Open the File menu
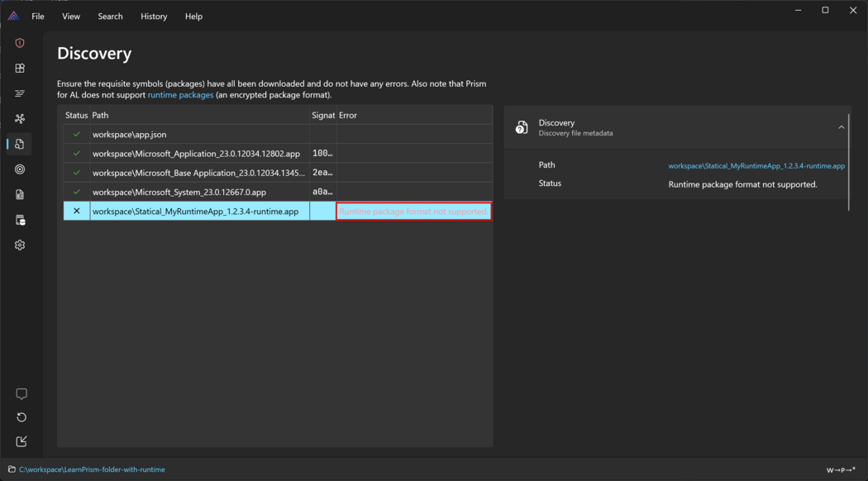The width and height of the screenshot is (868, 481). (38, 17)
